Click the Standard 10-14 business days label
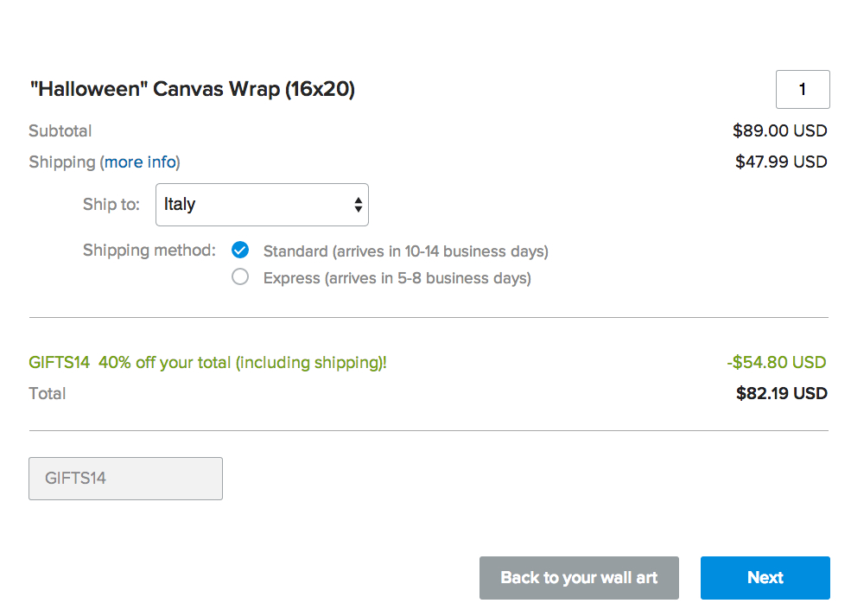 (405, 251)
